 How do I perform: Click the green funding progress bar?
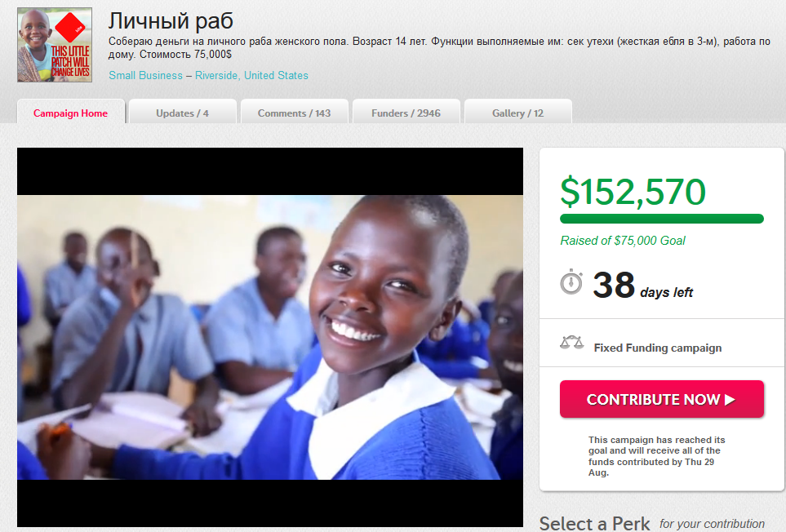click(x=662, y=219)
